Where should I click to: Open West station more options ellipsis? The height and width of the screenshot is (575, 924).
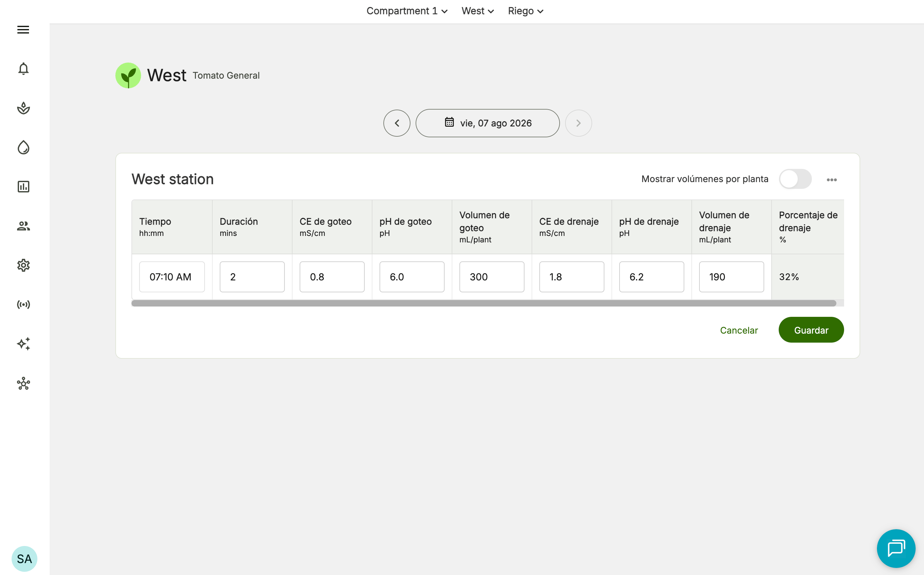(x=831, y=180)
